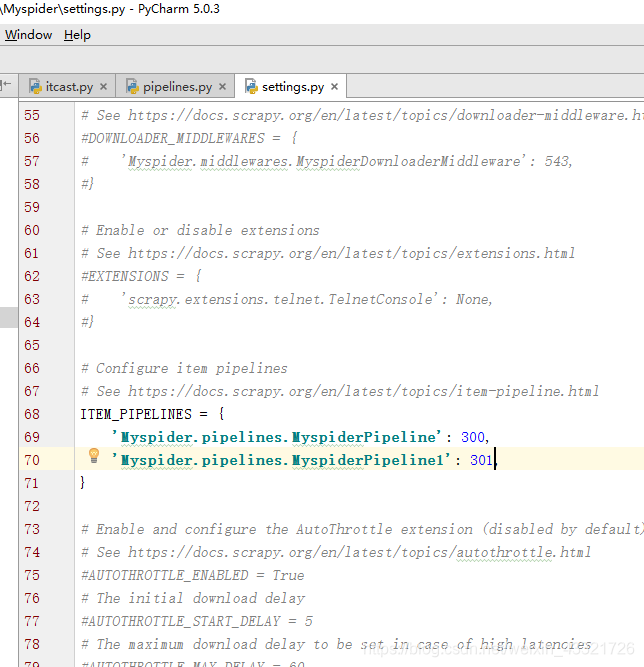The width and height of the screenshot is (644, 667).
Task: Click empty line 72 in the editor
Action: coord(359,506)
